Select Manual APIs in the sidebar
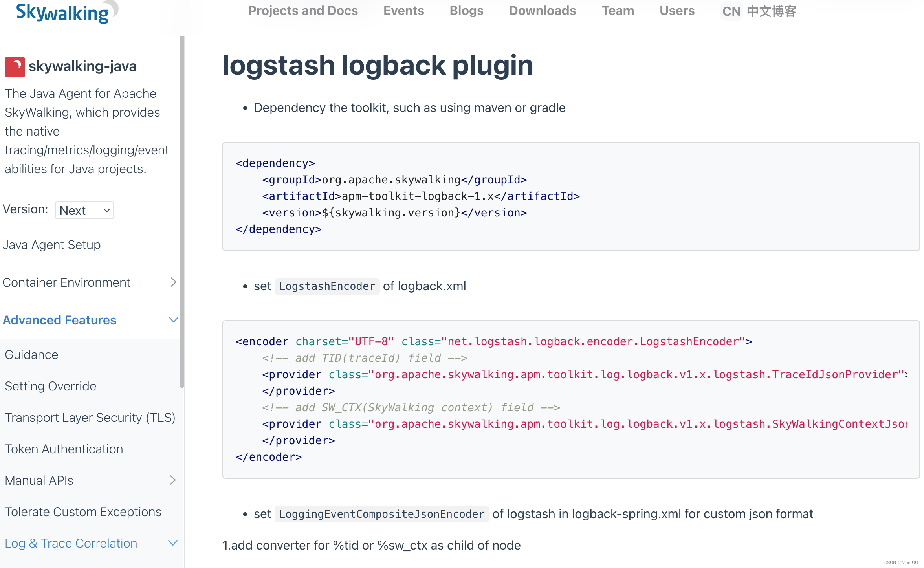The width and height of the screenshot is (924, 568). [39, 480]
